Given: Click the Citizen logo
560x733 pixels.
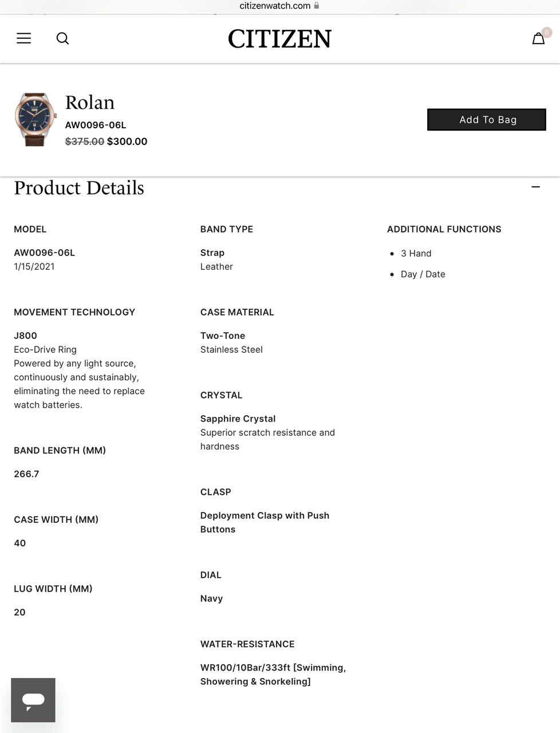Looking at the screenshot, I should pos(279,39).
